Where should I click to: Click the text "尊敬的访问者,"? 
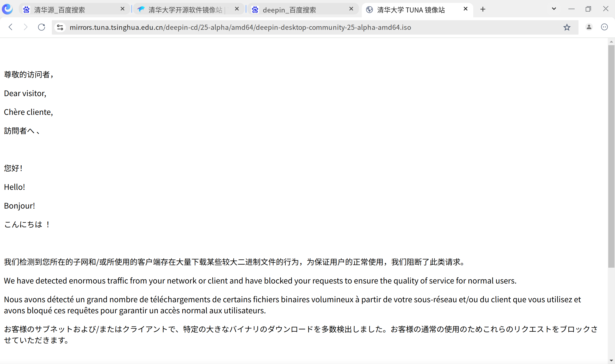pos(29,74)
